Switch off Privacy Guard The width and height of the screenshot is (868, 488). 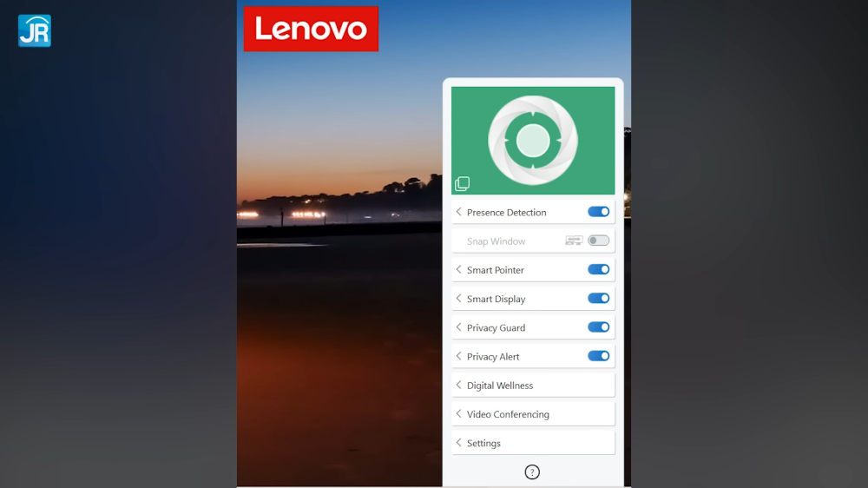pyautogui.click(x=598, y=326)
